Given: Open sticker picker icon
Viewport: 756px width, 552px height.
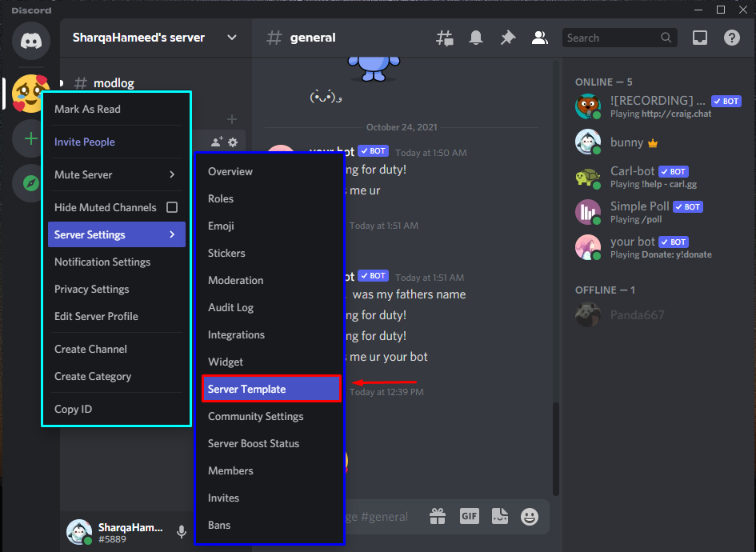Looking at the screenshot, I should [500, 516].
